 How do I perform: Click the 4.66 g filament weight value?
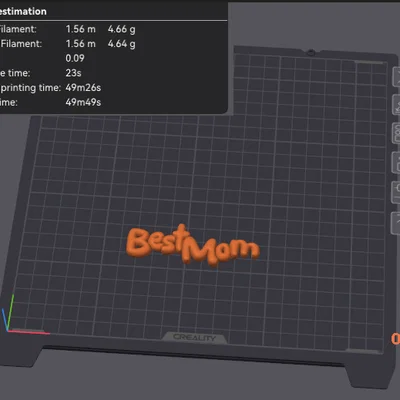(x=121, y=29)
